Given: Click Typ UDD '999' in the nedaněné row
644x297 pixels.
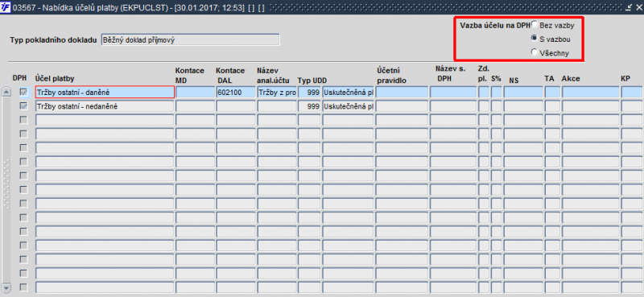Looking at the screenshot, I should pos(309,106).
